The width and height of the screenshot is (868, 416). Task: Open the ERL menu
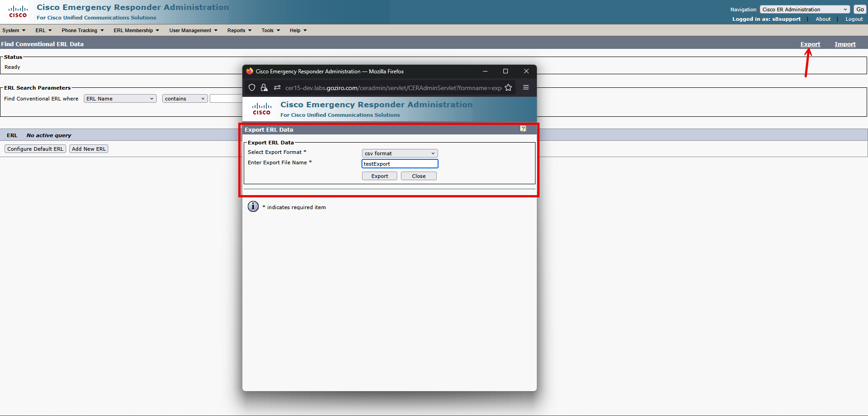tap(43, 30)
